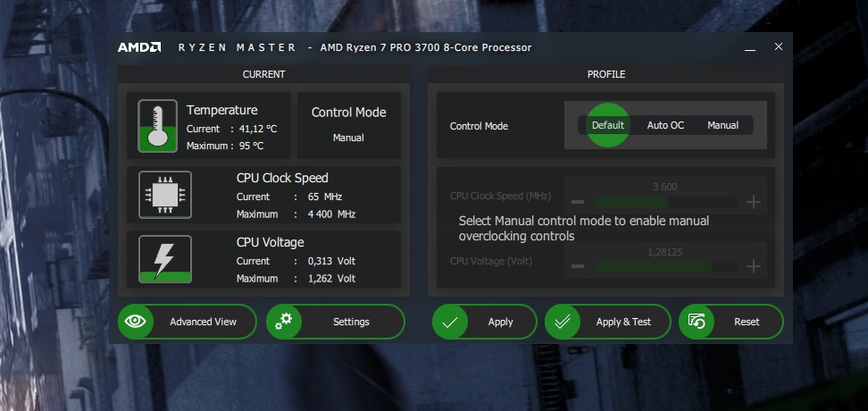Click the AMD logo in title bar
Image resolution: width=868 pixels, height=411 pixels.
click(139, 47)
